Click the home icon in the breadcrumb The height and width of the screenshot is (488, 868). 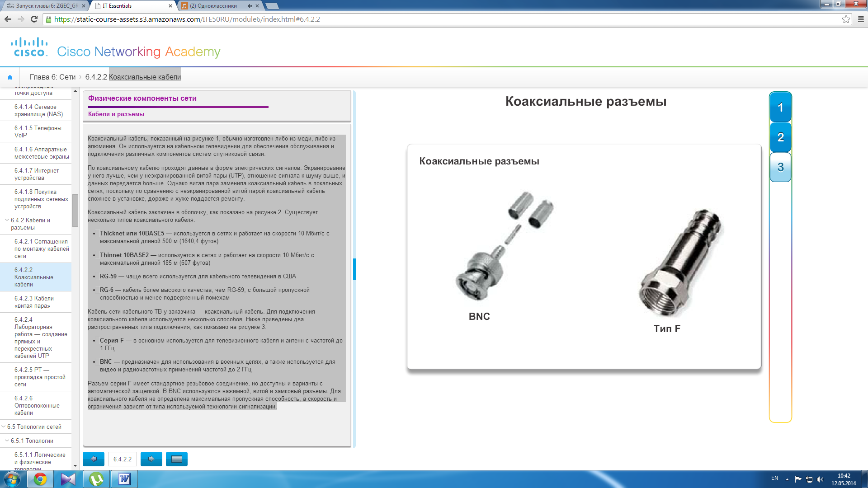[x=10, y=77]
